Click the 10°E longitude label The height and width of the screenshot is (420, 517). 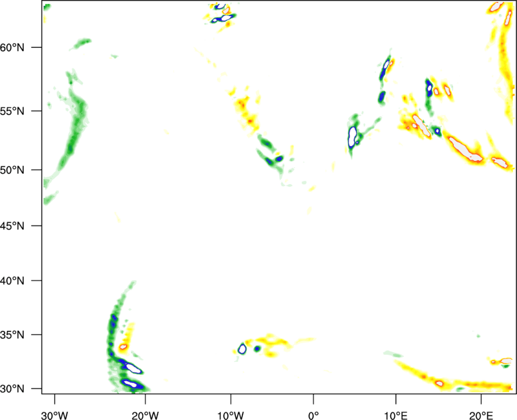(x=396, y=415)
